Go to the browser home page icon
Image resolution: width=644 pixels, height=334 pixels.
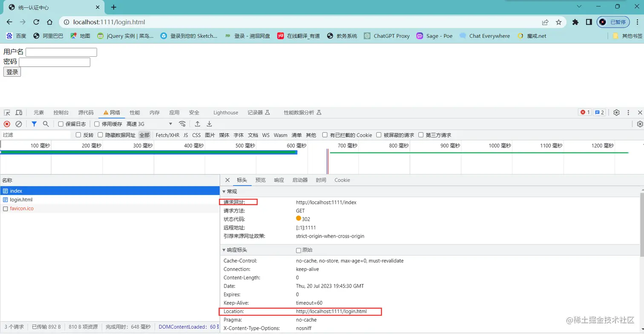[49, 22]
